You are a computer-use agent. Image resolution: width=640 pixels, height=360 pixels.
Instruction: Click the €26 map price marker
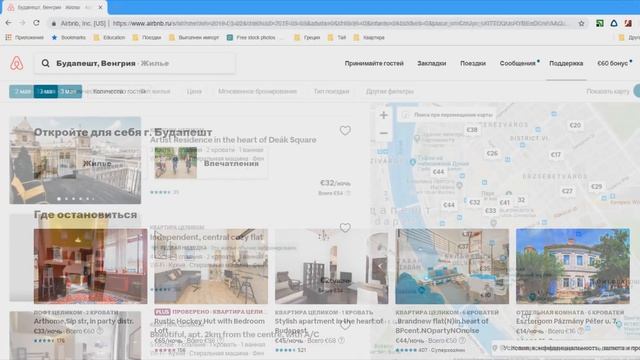point(492,153)
